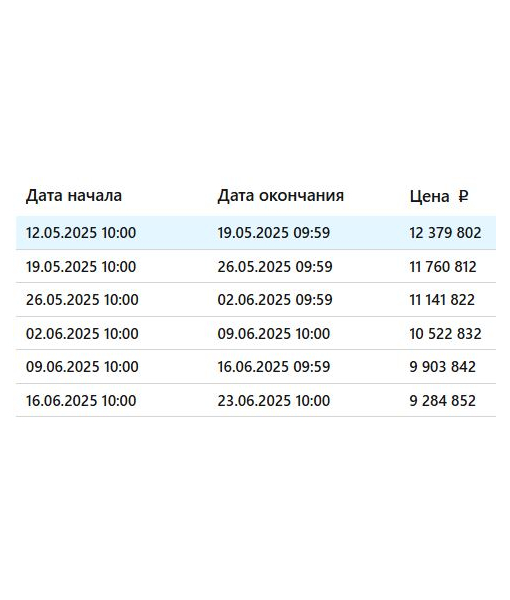This screenshot has height=600, width=510.
Task: Select the row starting 19.05.2025 10:00
Action: (x=256, y=266)
